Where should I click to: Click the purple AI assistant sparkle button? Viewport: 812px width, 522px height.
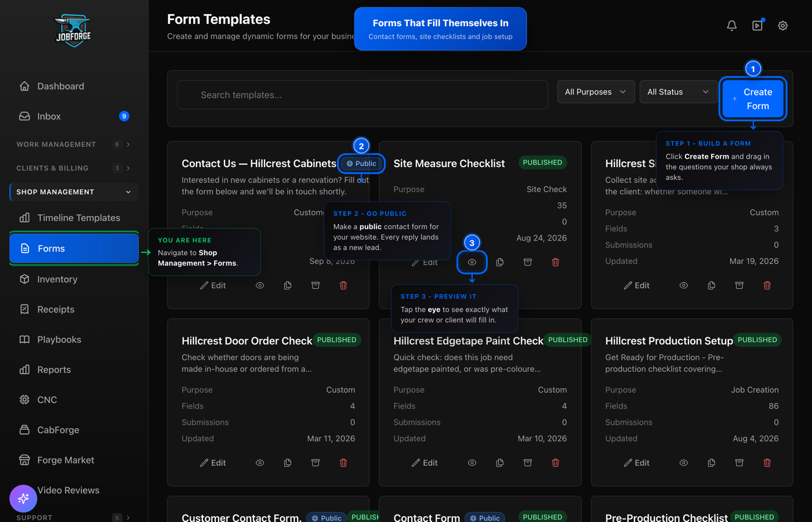[23, 498]
